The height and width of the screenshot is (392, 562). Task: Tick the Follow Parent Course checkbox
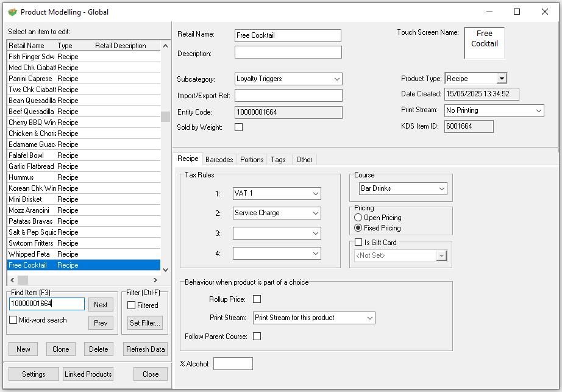click(257, 337)
